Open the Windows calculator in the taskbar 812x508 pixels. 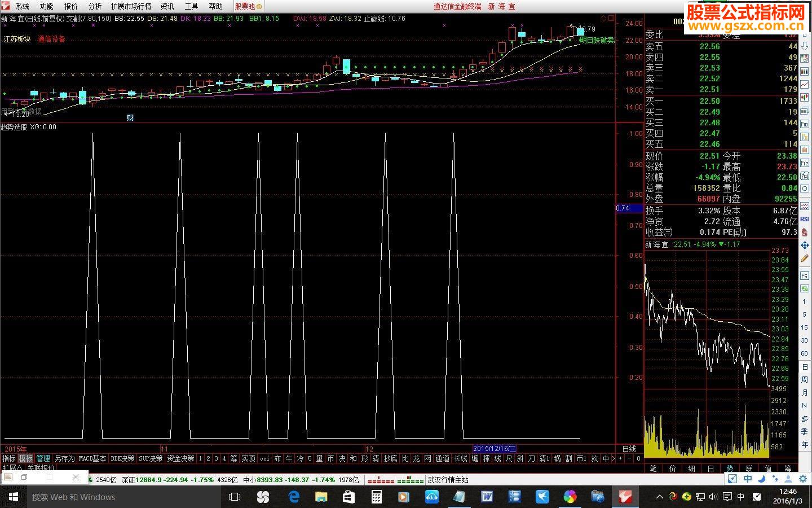[376, 497]
